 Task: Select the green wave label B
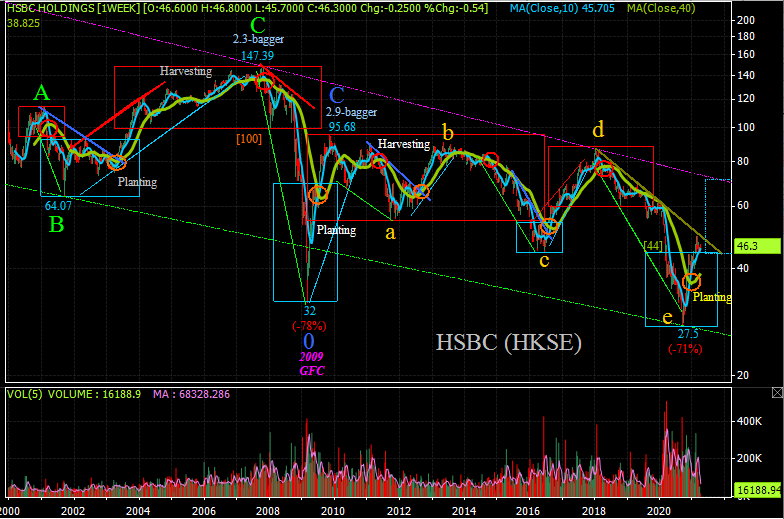click(x=57, y=225)
